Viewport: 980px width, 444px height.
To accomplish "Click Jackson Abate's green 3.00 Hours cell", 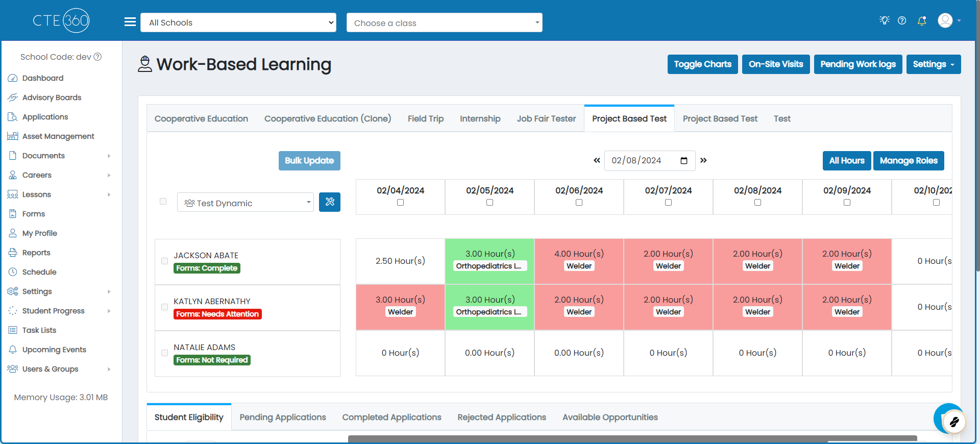I will [x=489, y=261].
